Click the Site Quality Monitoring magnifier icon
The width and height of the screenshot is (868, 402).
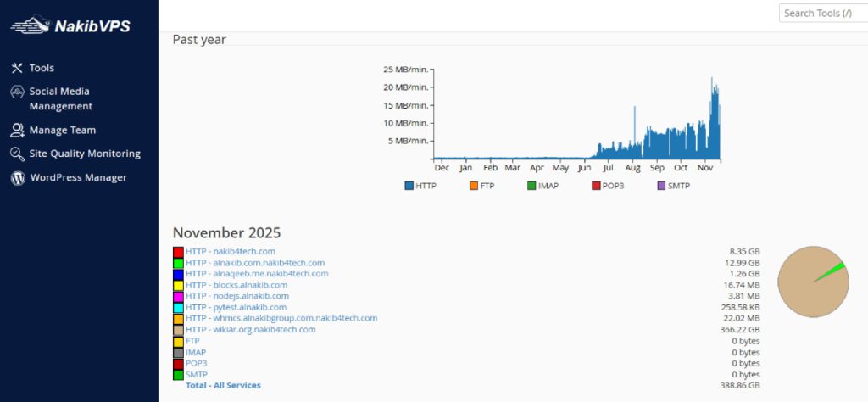[17, 154]
